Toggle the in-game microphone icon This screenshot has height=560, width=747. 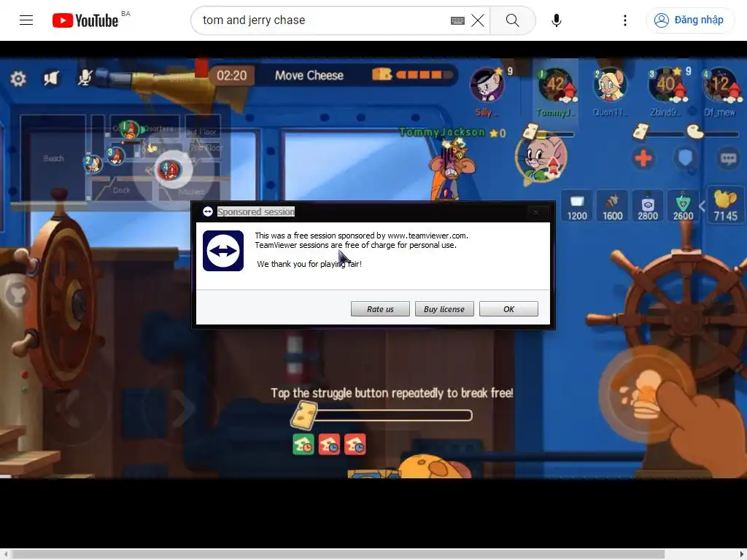[85, 77]
